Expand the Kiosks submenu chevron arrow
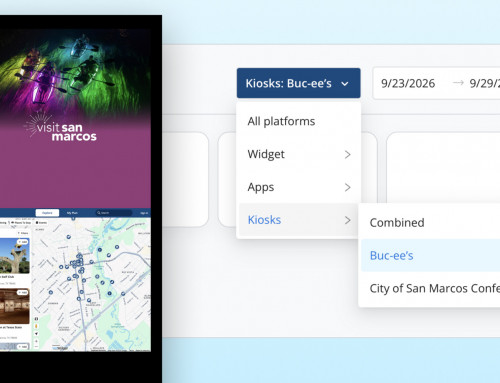 click(x=347, y=220)
